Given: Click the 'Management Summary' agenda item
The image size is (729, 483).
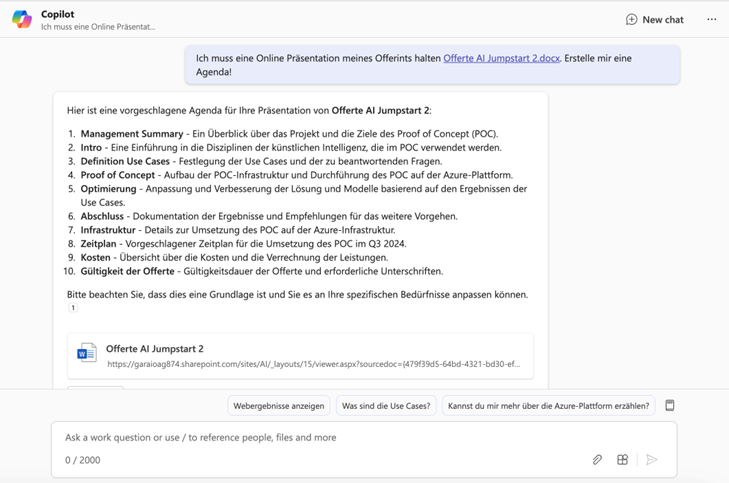Looking at the screenshot, I should (132, 134).
